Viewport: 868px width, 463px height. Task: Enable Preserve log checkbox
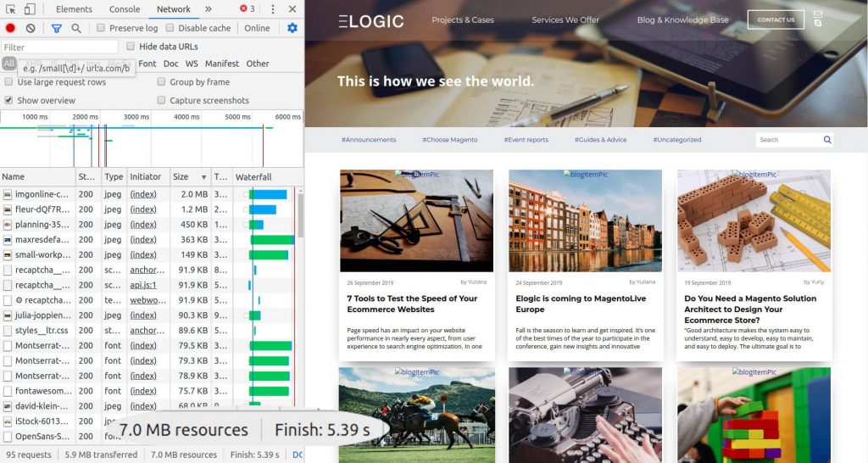(101, 28)
